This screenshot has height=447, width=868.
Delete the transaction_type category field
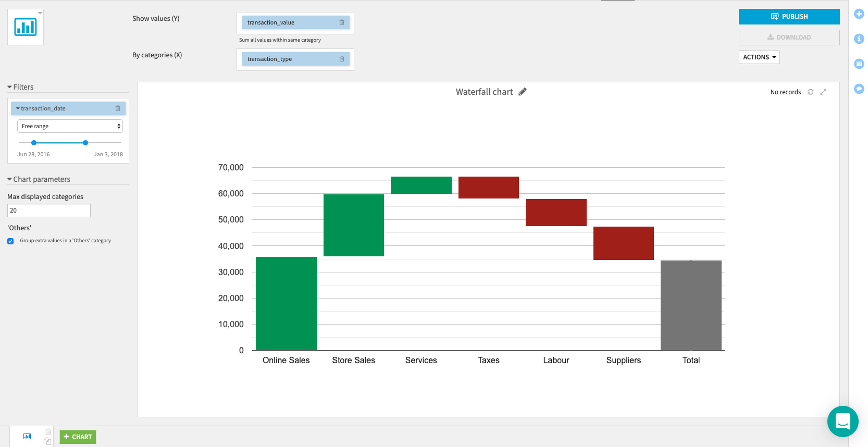tap(342, 59)
